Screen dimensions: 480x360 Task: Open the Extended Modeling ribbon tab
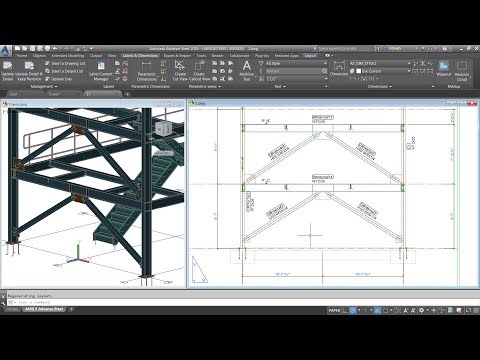[68, 56]
